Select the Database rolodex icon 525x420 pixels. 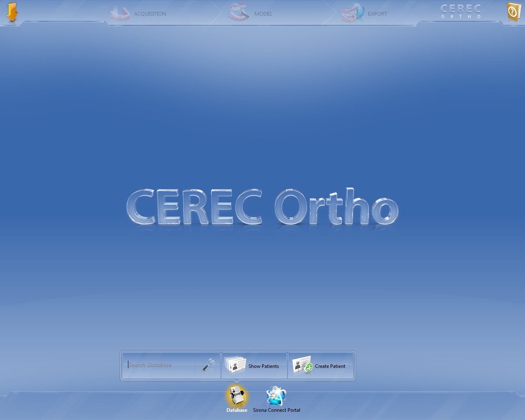pos(237,396)
